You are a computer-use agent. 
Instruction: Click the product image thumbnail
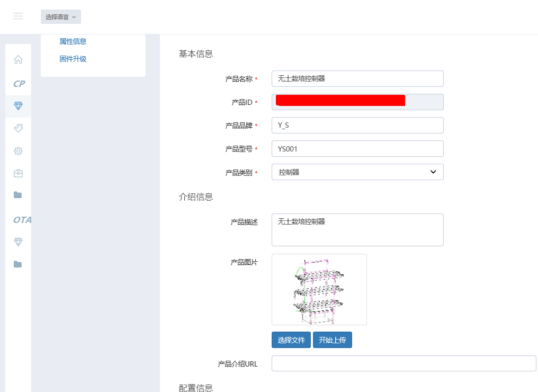coord(319,289)
